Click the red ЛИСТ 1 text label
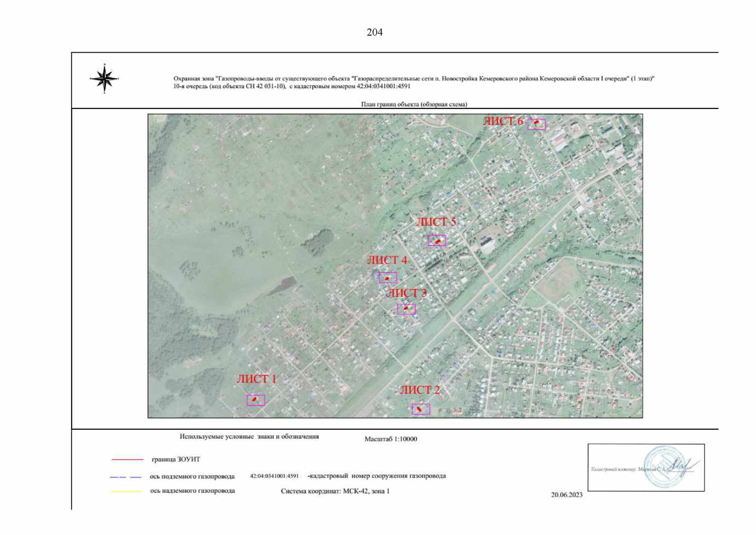This screenshot has width=756, height=535. point(256,379)
